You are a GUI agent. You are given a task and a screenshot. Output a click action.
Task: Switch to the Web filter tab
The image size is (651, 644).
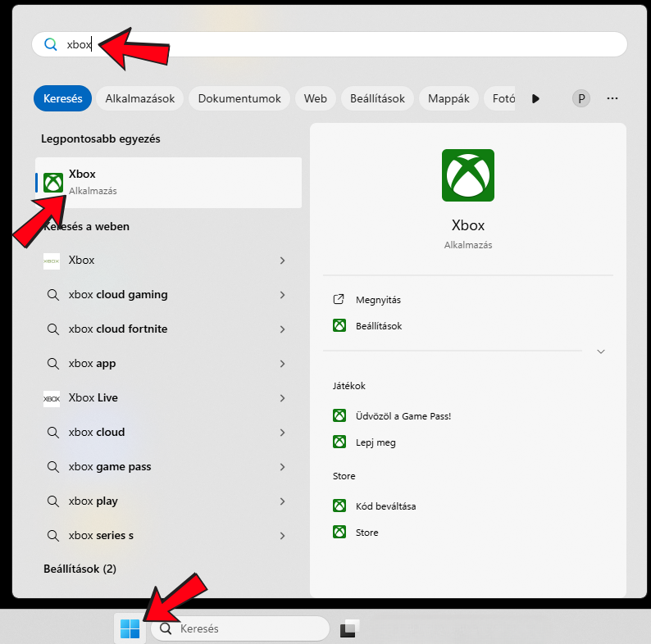pos(315,98)
